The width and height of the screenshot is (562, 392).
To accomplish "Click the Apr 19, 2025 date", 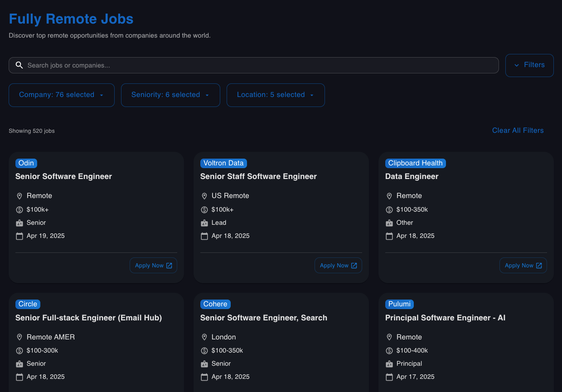I will [x=46, y=236].
